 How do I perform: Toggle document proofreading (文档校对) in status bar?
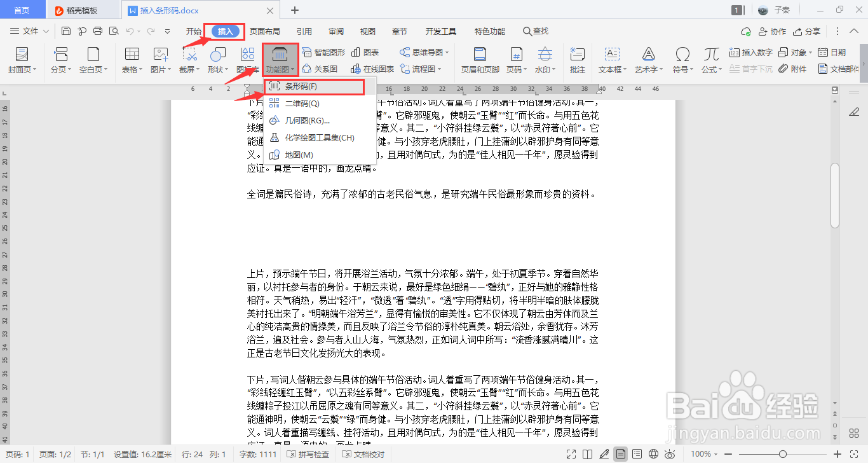(x=363, y=454)
